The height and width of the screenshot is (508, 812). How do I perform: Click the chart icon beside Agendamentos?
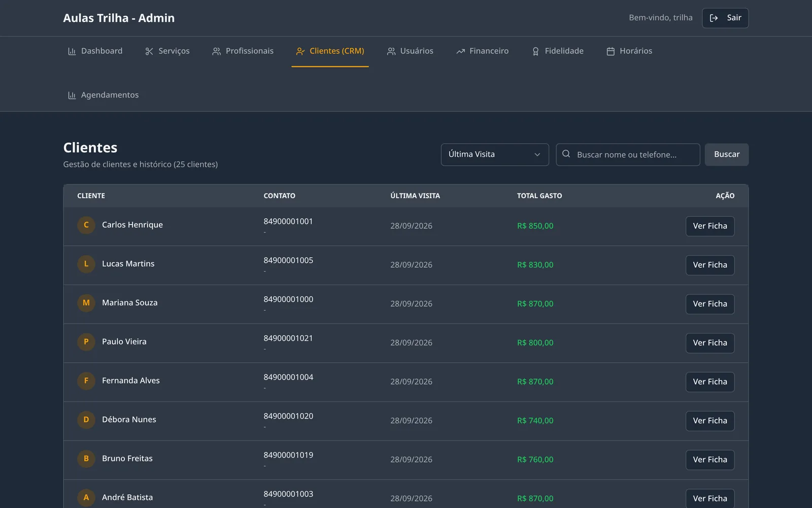tap(72, 96)
